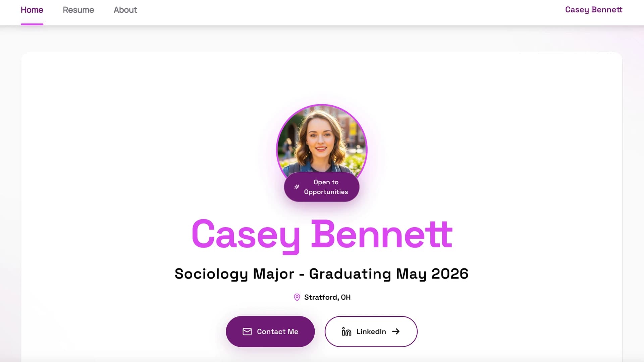Click the envelope icon inside the Contact Me button
The image size is (644, 362).
[x=247, y=331]
